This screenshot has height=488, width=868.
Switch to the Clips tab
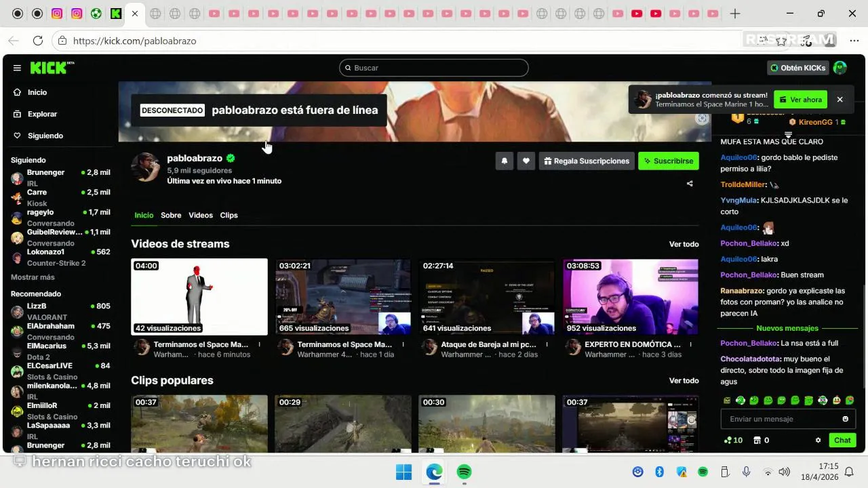point(229,215)
